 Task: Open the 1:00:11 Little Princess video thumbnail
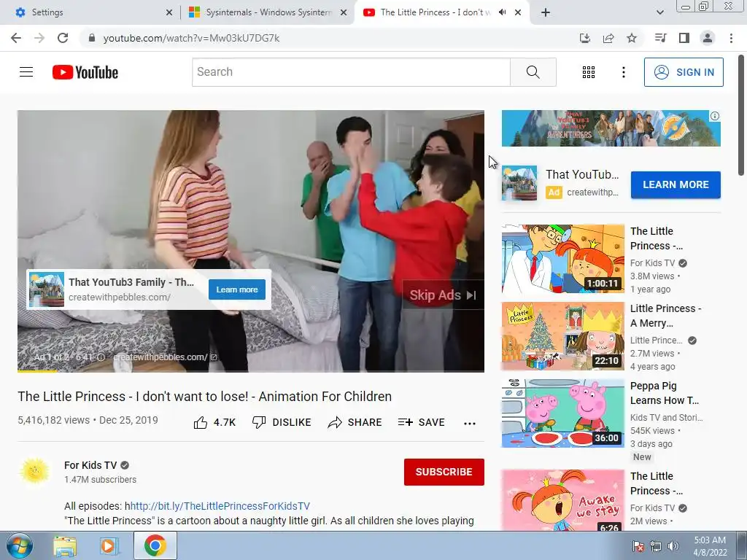[x=562, y=259]
